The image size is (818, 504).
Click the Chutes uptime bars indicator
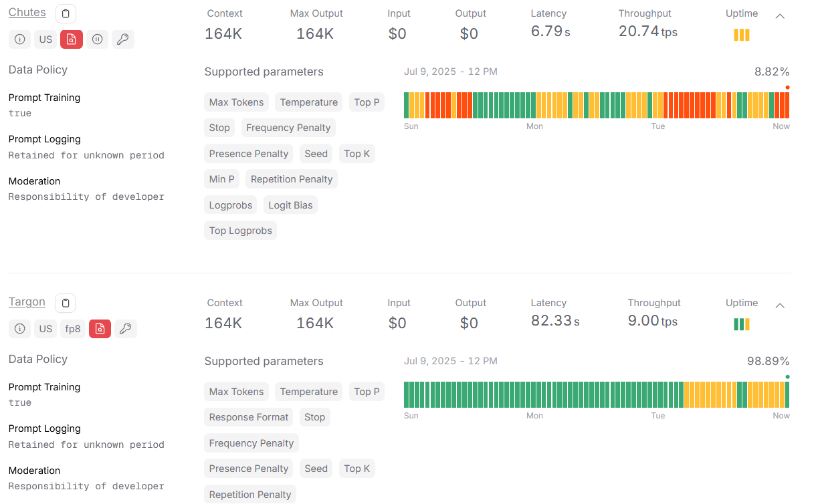click(742, 35)
